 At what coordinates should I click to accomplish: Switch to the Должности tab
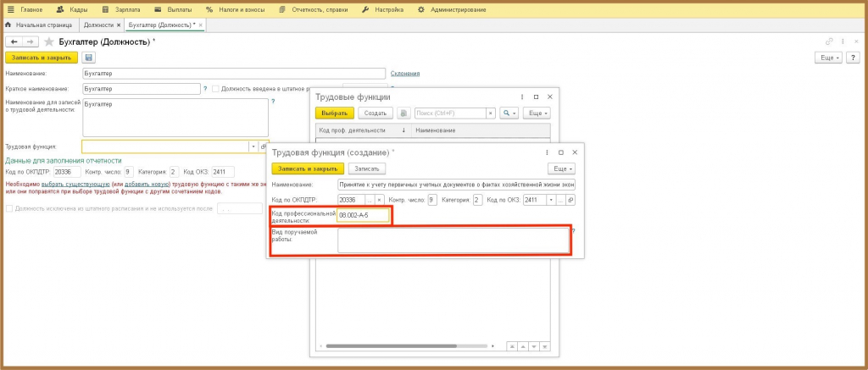(98, 25)
